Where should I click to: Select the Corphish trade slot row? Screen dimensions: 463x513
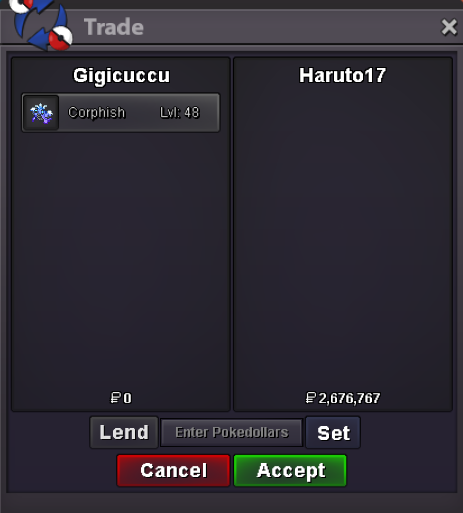pyautogui.click(x=121, y=113)
